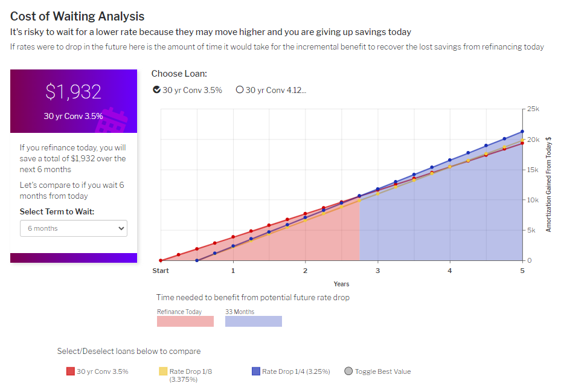Click the Toggle Best Value circle
The image size is (561, 392).
348,371
